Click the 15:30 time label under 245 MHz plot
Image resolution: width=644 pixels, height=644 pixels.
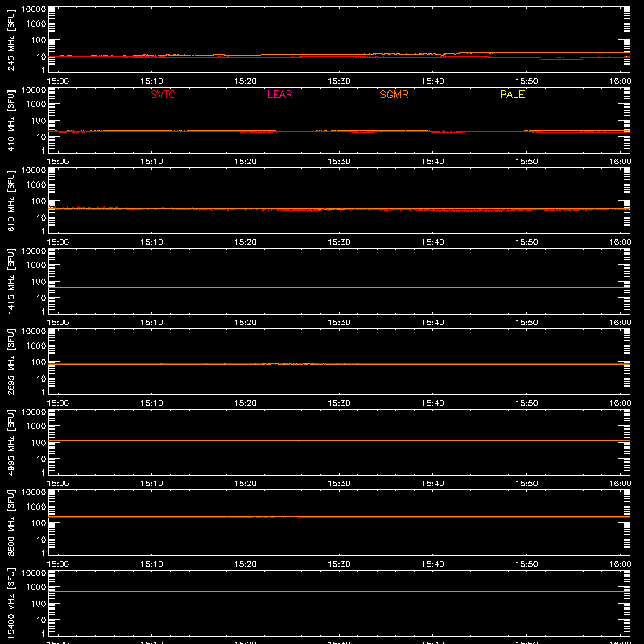pyautogui.click(x=339, y=81)
